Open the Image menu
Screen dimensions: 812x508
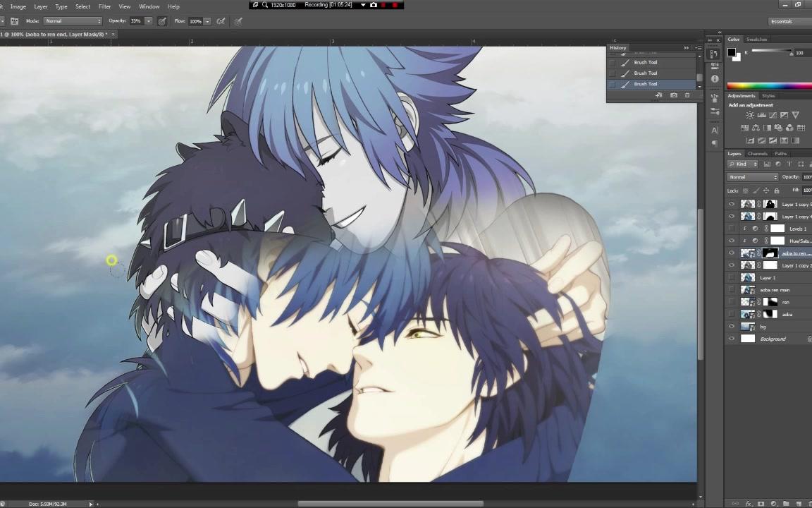click(x=18, y=7)
